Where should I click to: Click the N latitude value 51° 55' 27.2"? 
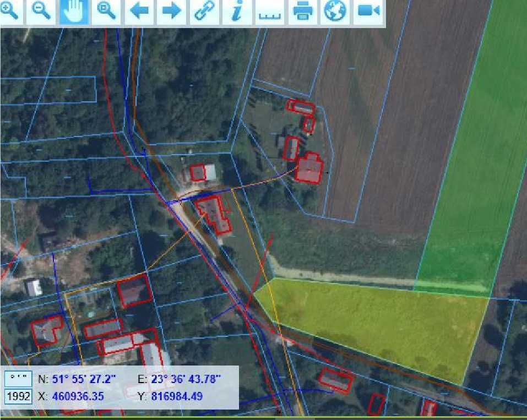click(x=84, y=379)
